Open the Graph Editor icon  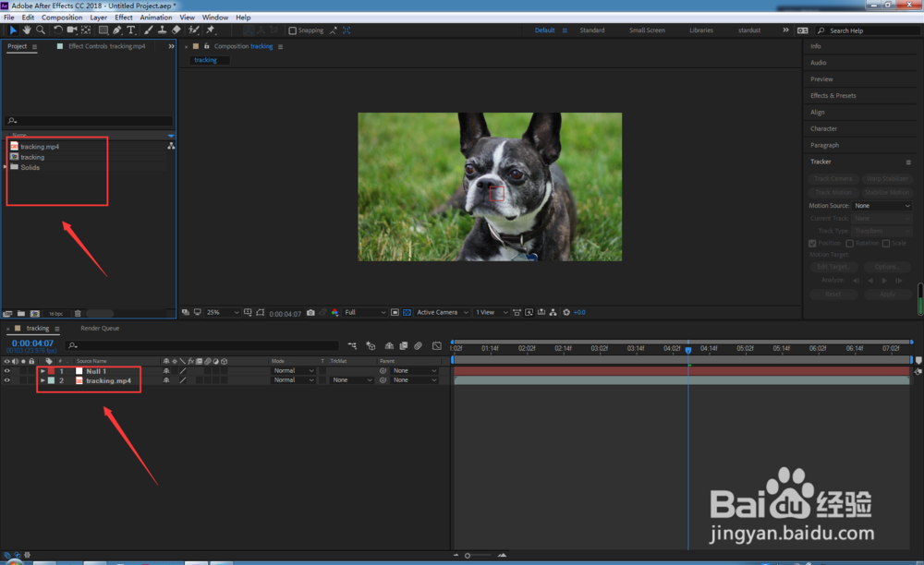[437, 346]
